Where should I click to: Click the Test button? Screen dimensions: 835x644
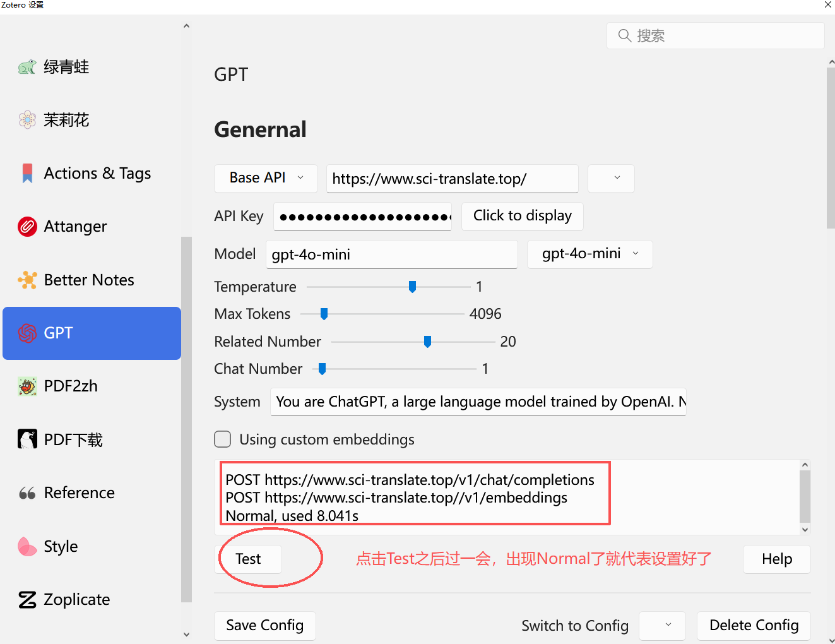(248, 559)
